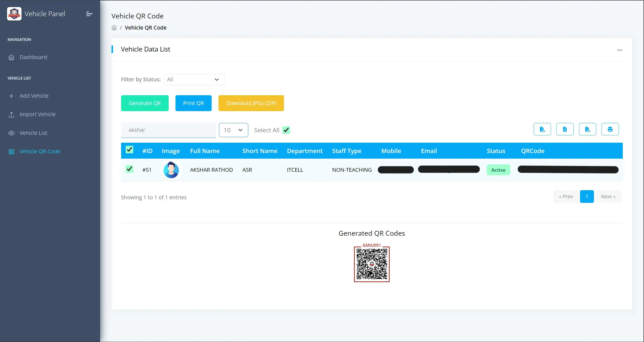Click Download JPGs (ZIP) button
This screenshot has height=342, width=644.
click(x=251, y=103)
